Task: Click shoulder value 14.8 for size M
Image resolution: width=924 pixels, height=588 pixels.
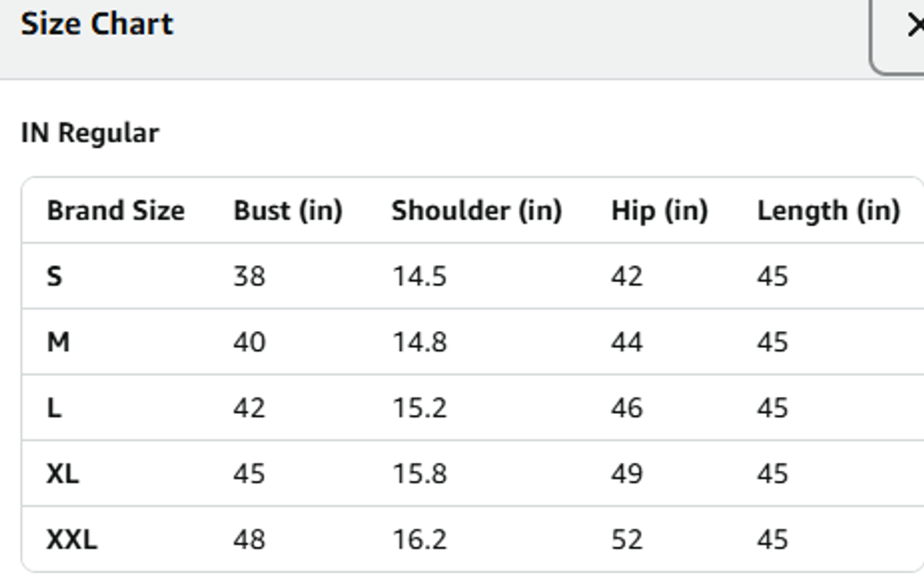Action: click(x=419, y=342)
